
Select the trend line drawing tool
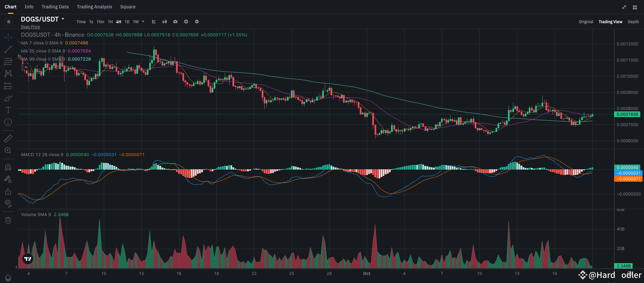8,49
